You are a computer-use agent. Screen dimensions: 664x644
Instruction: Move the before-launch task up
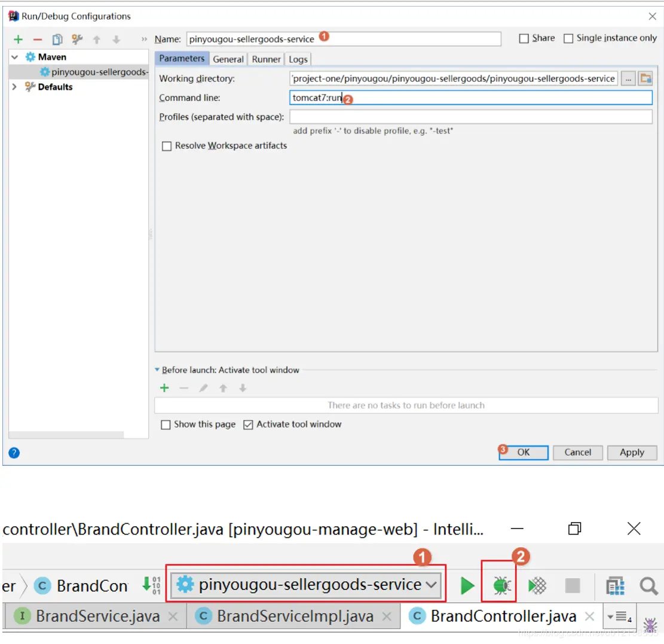(x=223, y=387)
